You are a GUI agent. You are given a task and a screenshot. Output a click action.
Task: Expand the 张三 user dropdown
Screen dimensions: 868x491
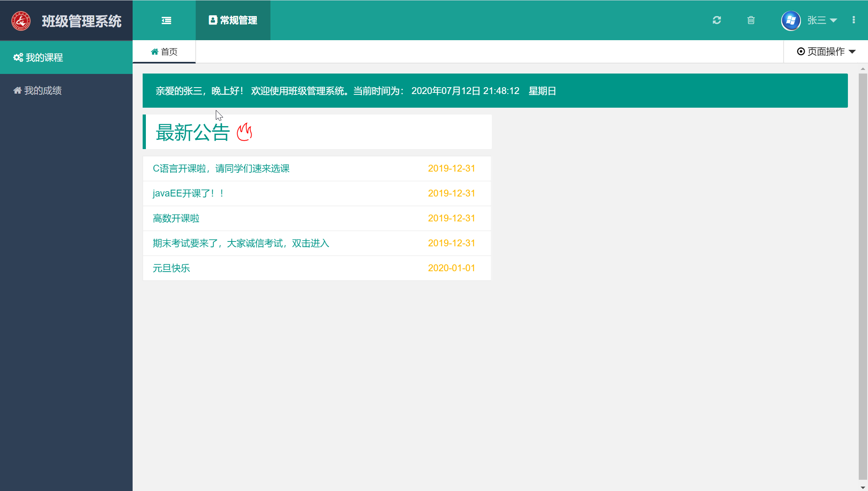[822, 20]
